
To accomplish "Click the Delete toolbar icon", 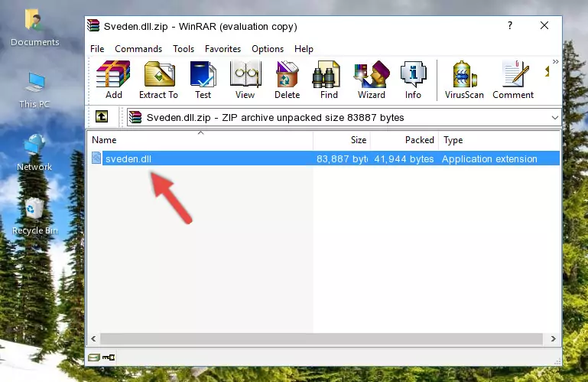I will tap(287, 80).
